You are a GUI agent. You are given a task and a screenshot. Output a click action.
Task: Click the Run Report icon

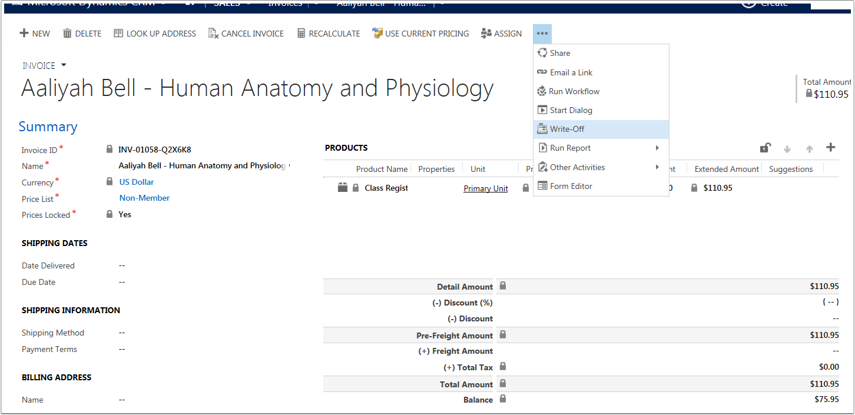[x=542, y=148]
